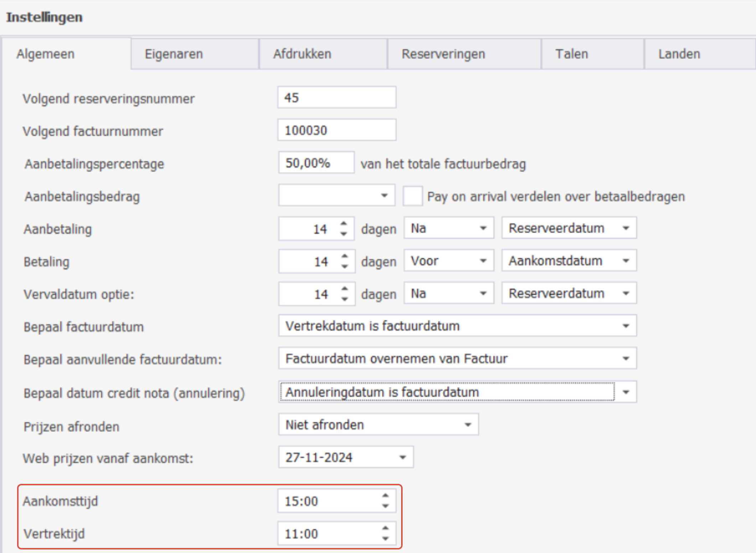Click the Aanbetalingspercentage input field
The height and width of the screenshot is (553, 756).
(316, 163)
